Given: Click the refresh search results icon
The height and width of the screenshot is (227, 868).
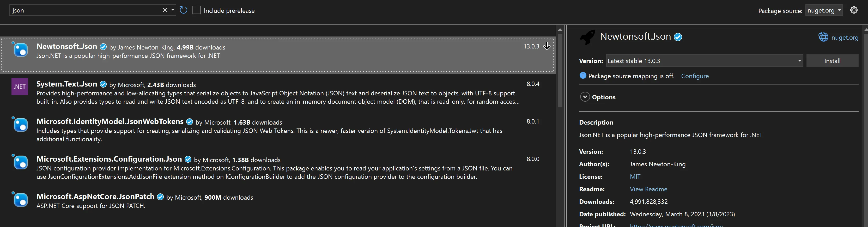Looking at the screenshot, I should tap(183, 10).
